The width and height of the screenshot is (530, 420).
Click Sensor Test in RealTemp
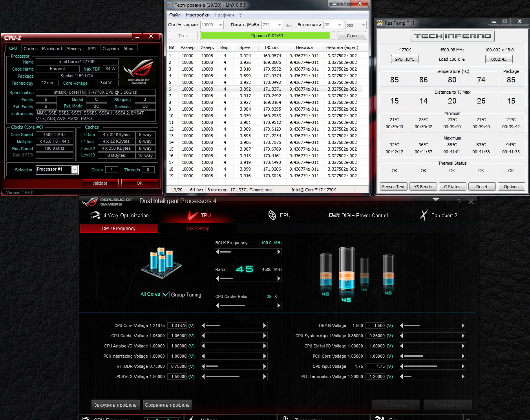tap(393, 187)
